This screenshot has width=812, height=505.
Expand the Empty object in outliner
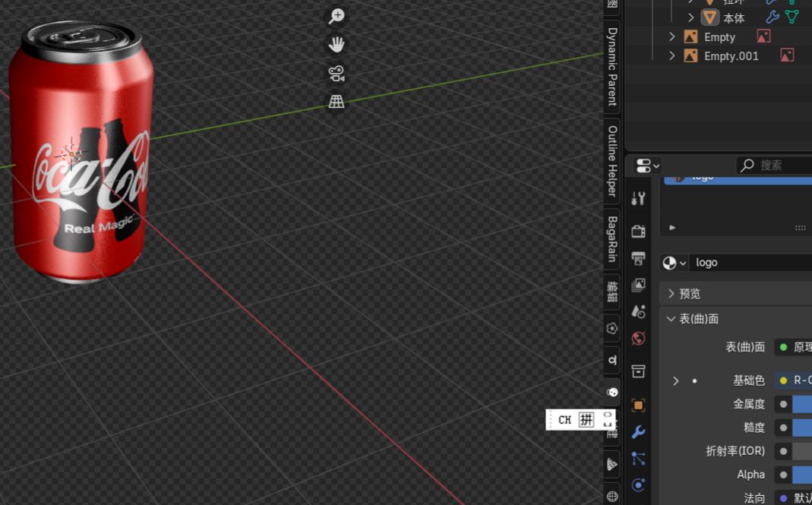[671, 36]
